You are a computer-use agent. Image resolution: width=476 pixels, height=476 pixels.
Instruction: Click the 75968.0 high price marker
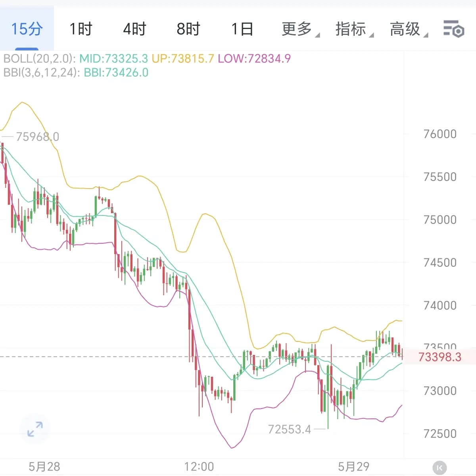click(x=37, y=137)
